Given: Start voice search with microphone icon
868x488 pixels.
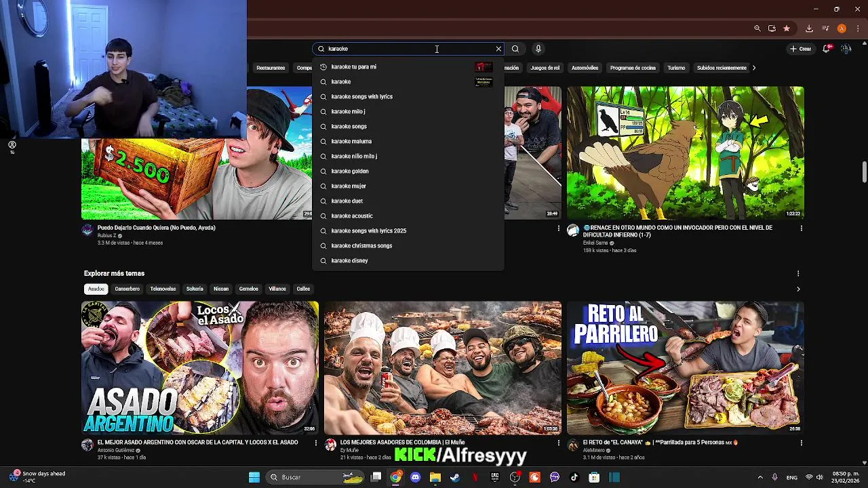Looking at the screenshot, I should coord(538,49).
